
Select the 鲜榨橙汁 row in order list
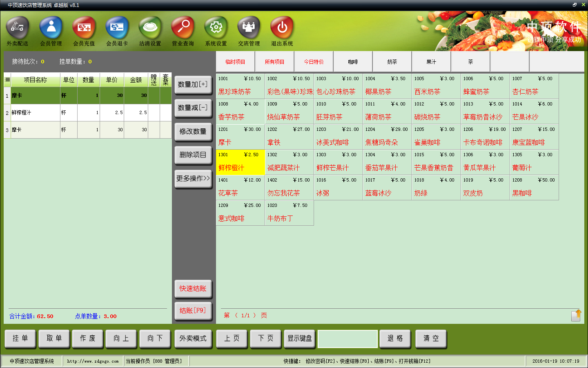[88, 112]
